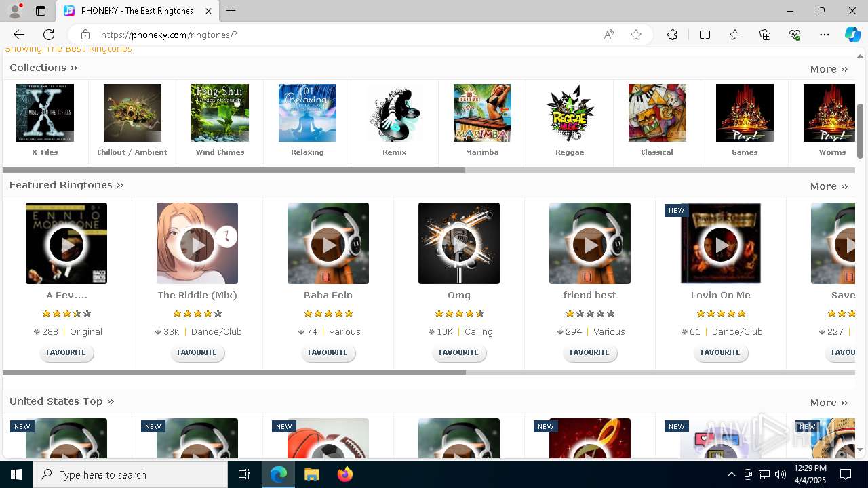The image size is (868, 488).
Task: Open the Favorites list
Action: [x=735, y=35]
